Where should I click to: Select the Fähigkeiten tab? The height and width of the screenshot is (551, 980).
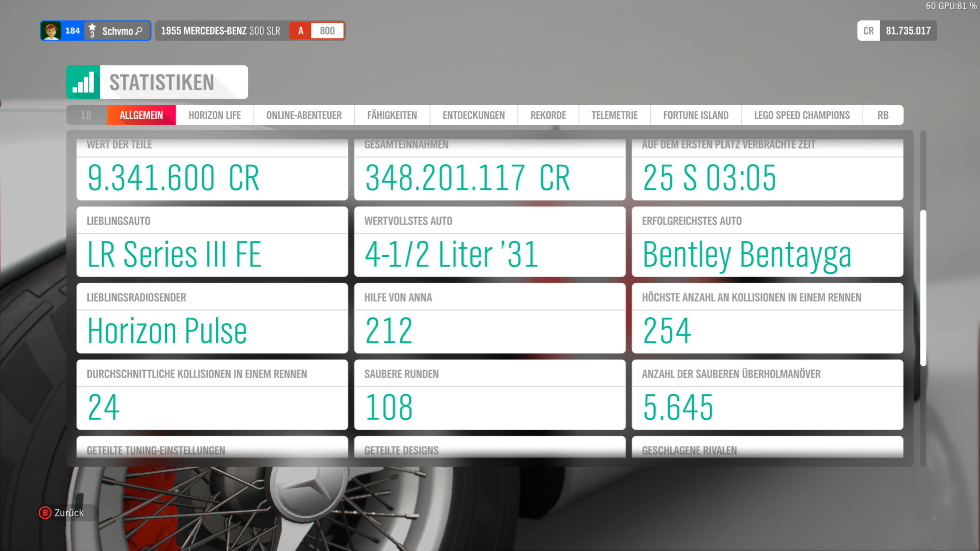392,115
